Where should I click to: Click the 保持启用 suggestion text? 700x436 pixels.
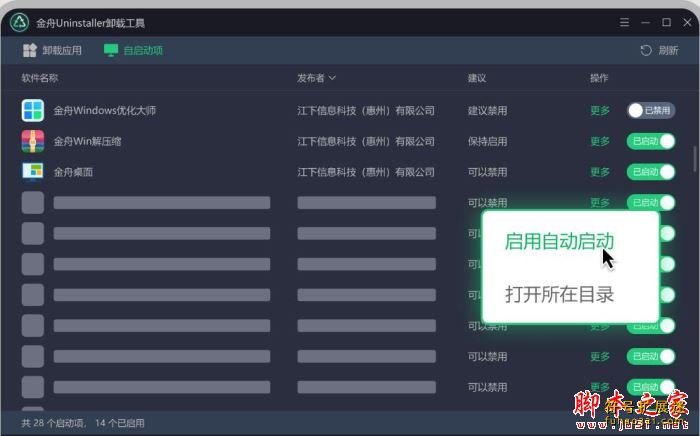[x=487, y=141]
